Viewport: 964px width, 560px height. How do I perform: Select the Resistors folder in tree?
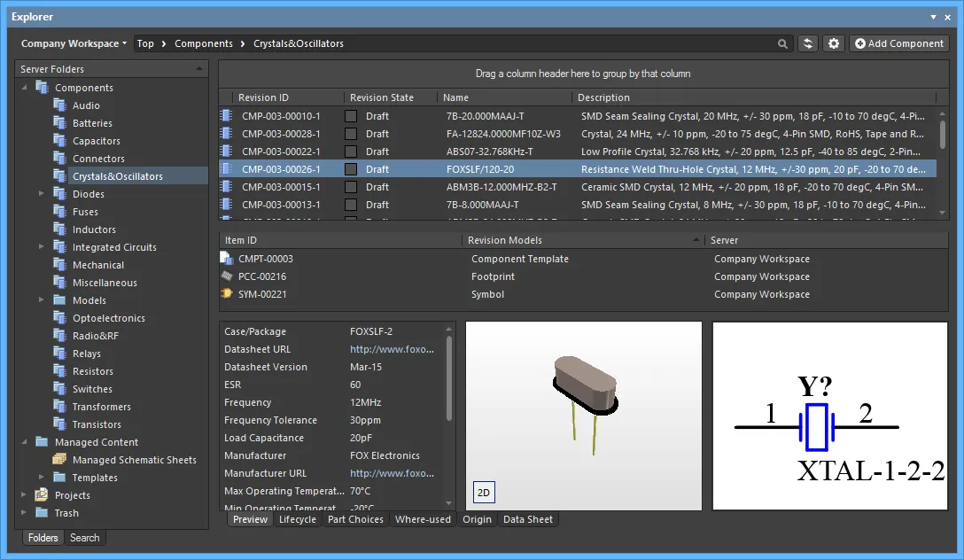pyautogui.click(x=92, y=371)
